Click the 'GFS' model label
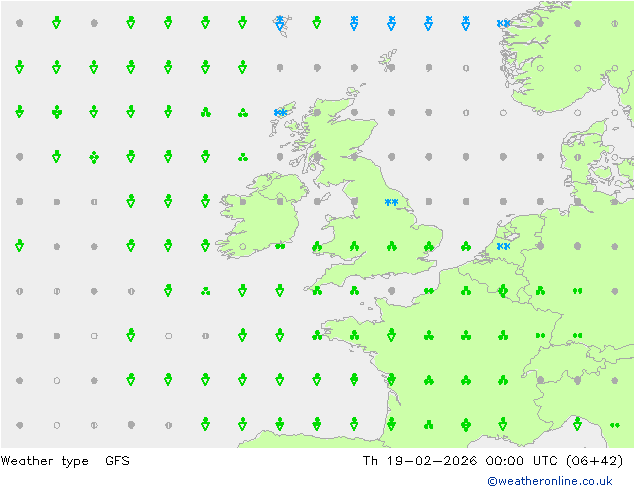Screen dimensions: 634x490 [x=117, y=461]
